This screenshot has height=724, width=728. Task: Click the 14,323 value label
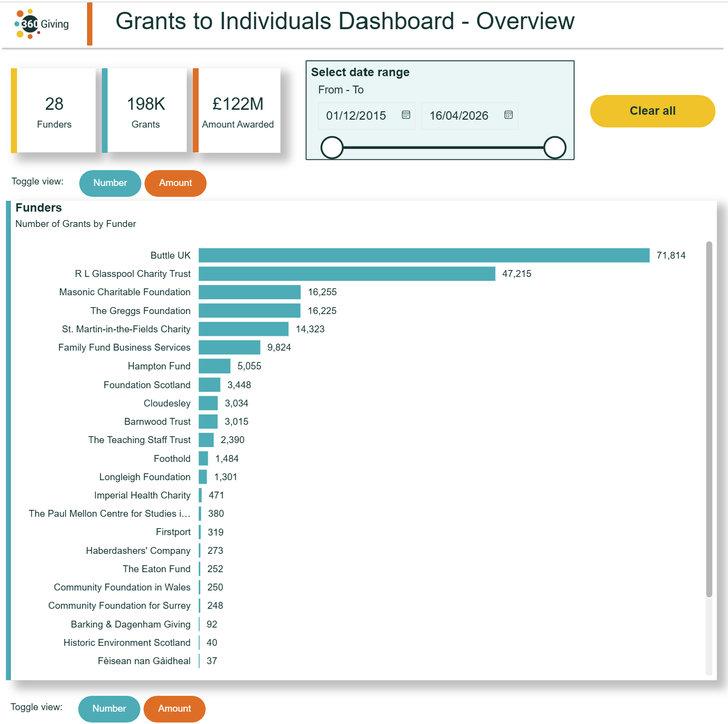[310, 329]
